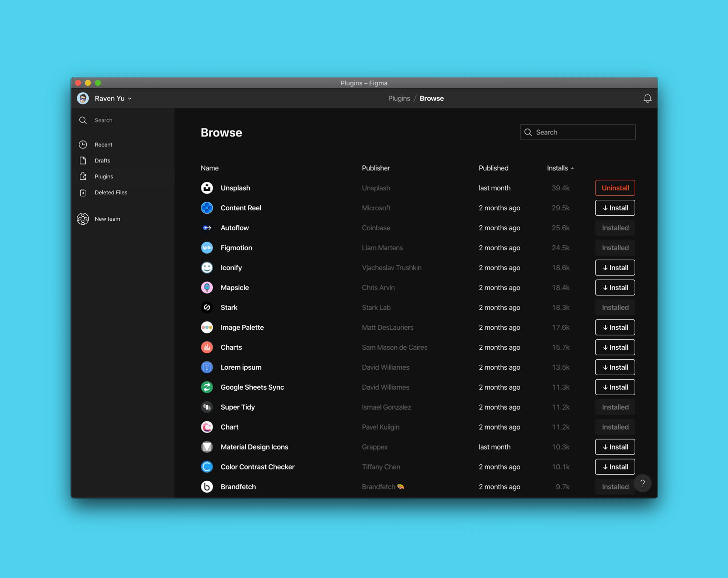Screen dimensions: 728x578
Task: Click the Mapsicle plugin icon
Action: point(207,288)
